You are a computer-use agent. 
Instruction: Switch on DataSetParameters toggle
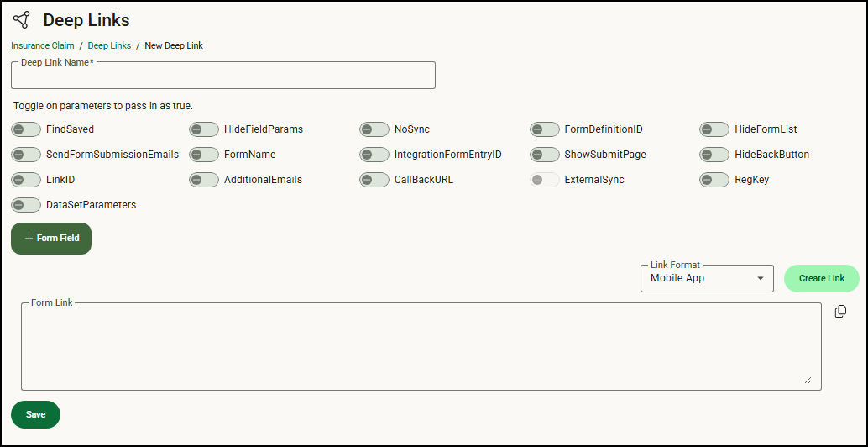pos(26,205)
